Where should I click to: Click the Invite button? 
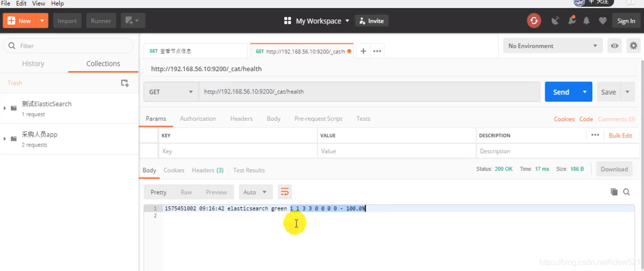(x=371, y=21)
